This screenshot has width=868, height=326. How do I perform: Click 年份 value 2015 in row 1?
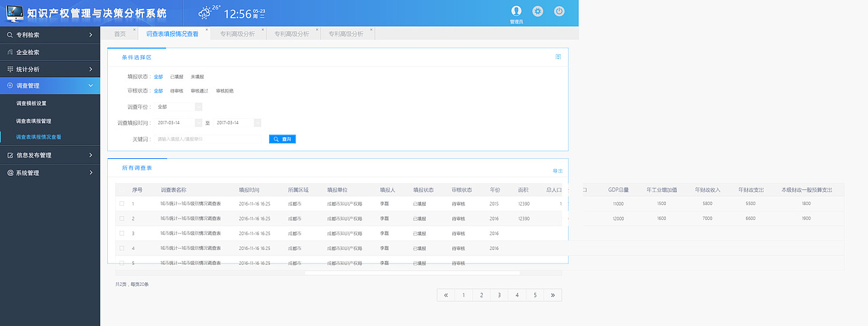[494, 204]
